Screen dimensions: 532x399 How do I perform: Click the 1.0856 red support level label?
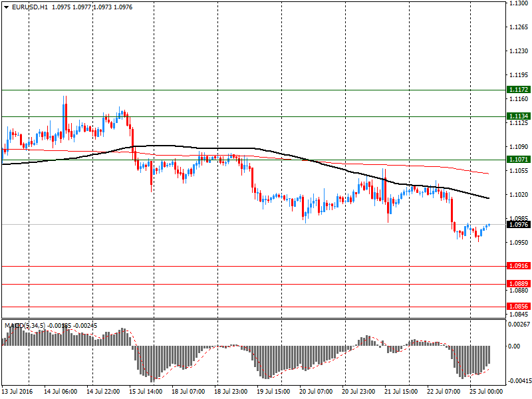point(519,307)
